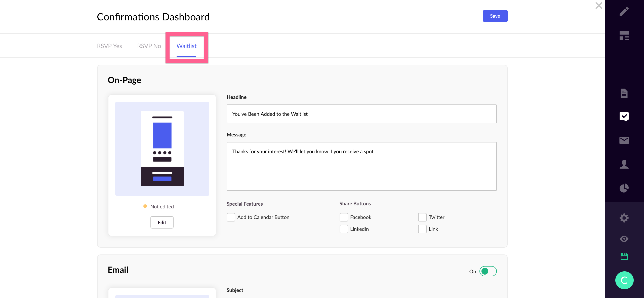
Task: Check the Add to Calendar Button box
Action: 231,217
